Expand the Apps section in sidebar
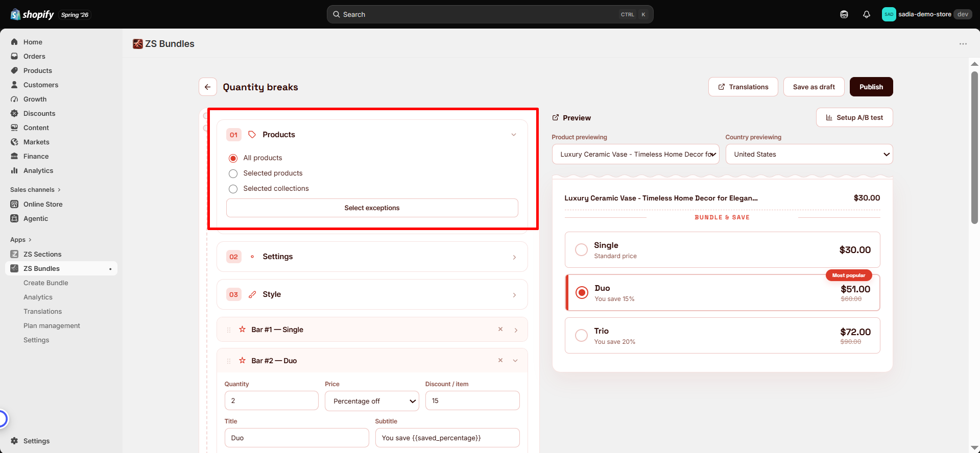The width and height of the screenshot is (980, 453). point(21,240)
